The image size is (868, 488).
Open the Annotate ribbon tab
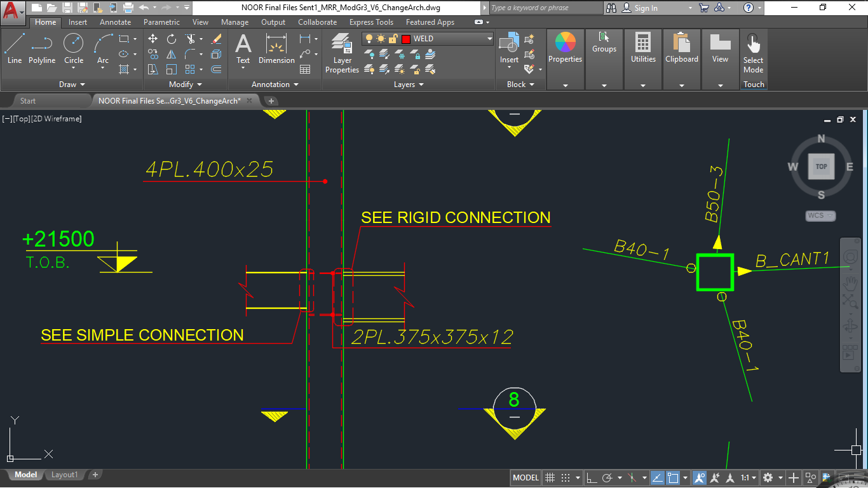click(115, 22)
